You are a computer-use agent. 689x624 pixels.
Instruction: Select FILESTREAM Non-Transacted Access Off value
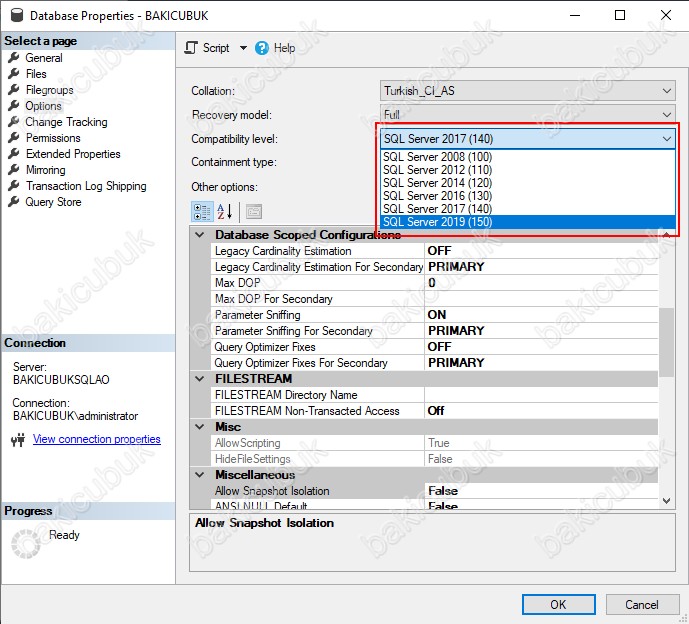[541, 411]
